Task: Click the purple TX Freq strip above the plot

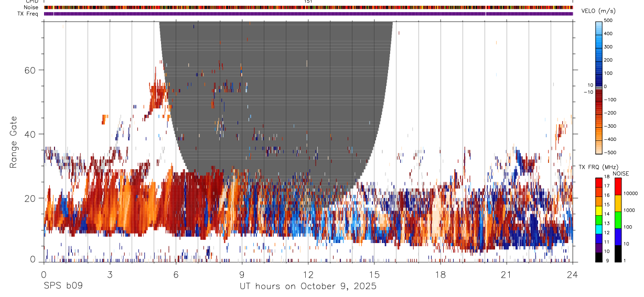Action: (x=308, y=14)
